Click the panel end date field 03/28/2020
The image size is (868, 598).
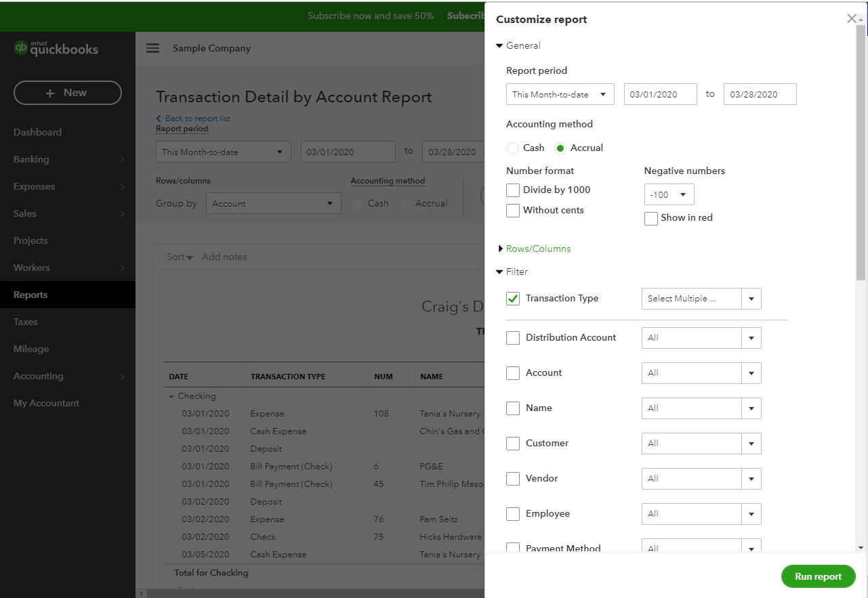click(x=760, y=94)
